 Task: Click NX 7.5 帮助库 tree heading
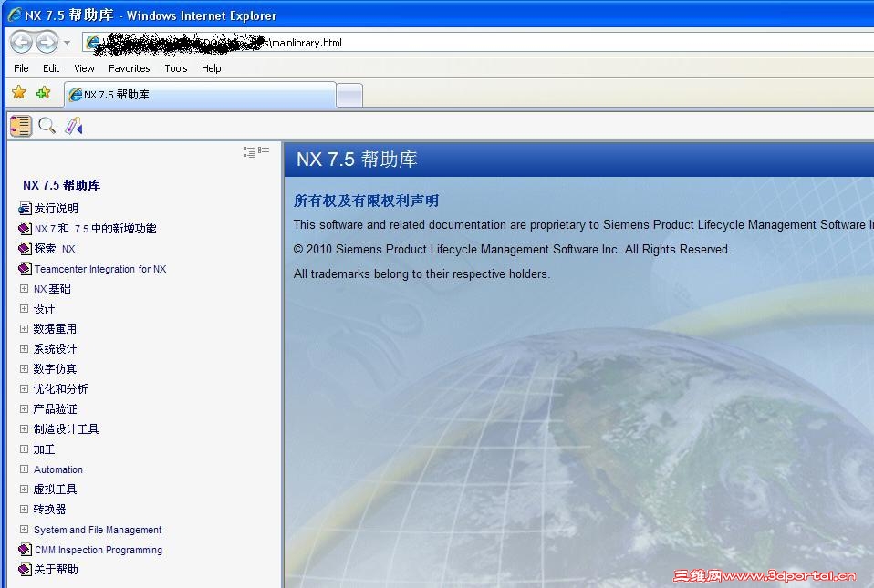pyautogui.click(x=62, y=185)
